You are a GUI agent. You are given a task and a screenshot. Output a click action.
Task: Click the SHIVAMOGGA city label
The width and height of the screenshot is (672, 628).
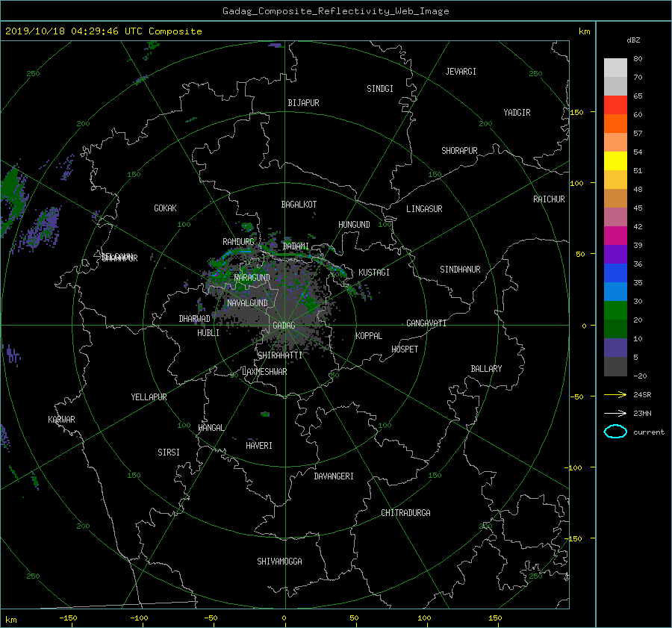point(279,562)
